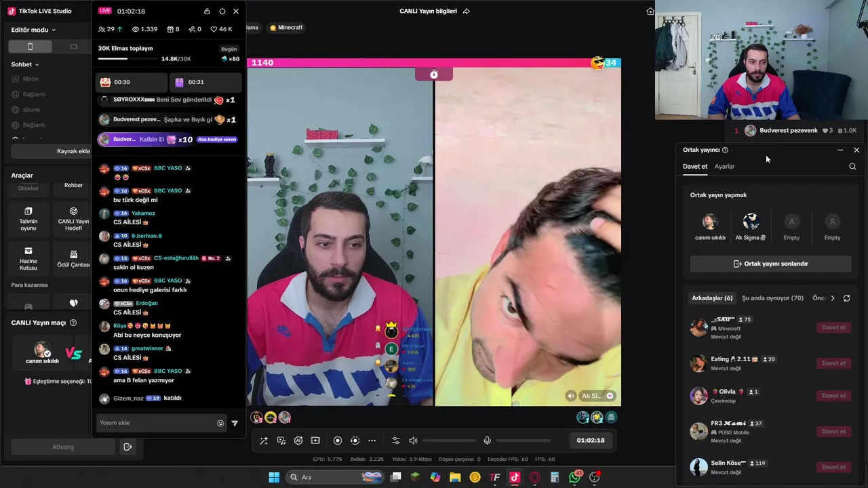Screen dimensions: 868x488
Task: Click the AI tools icon
Action: tap(298, 441)
